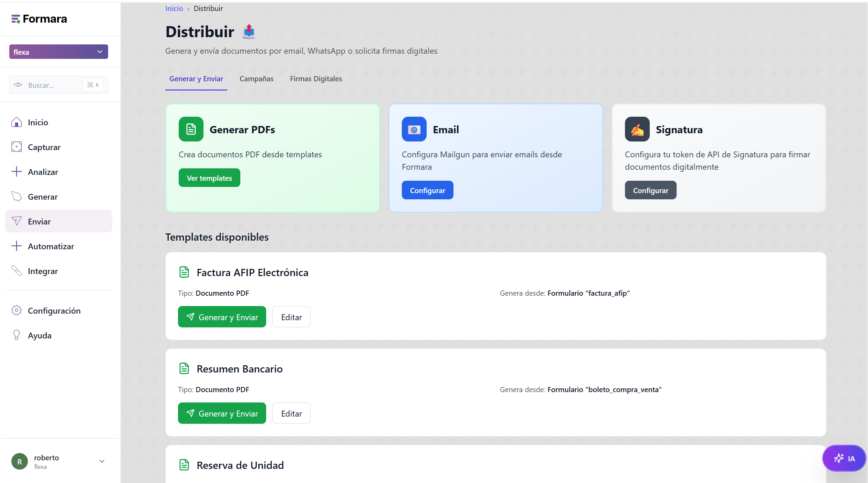Click the Formara logo icon
868x483 pixels.
[15, 19]
